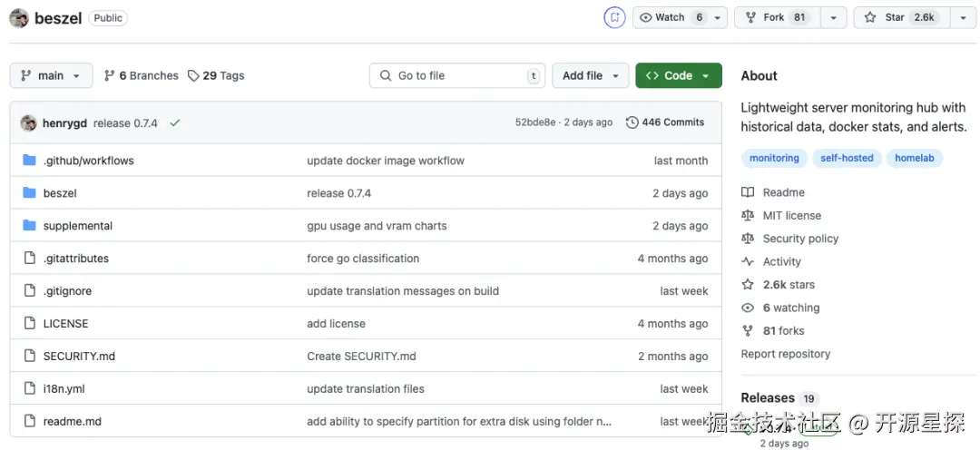This screenshot has width=980, height=450.
Task: Click the star icon beside 2.6k stars
Action: pyautogui.click(x=748, y=284)
